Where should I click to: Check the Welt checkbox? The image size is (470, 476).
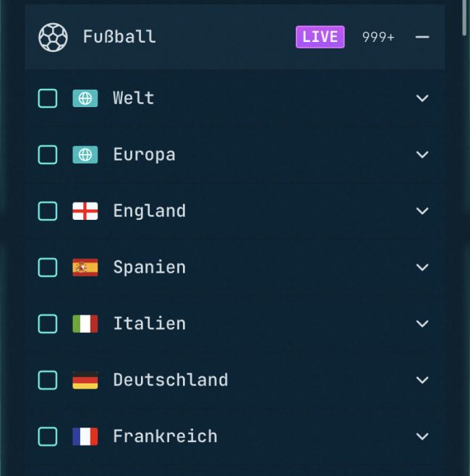click(48, 98)
